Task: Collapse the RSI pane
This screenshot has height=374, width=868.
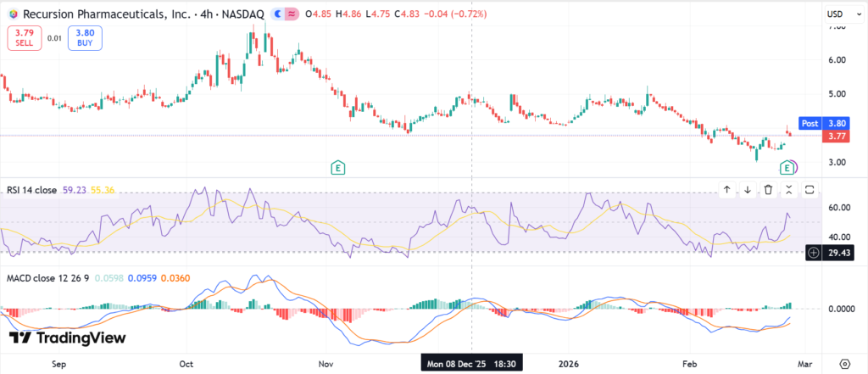Action: point(789,190)
